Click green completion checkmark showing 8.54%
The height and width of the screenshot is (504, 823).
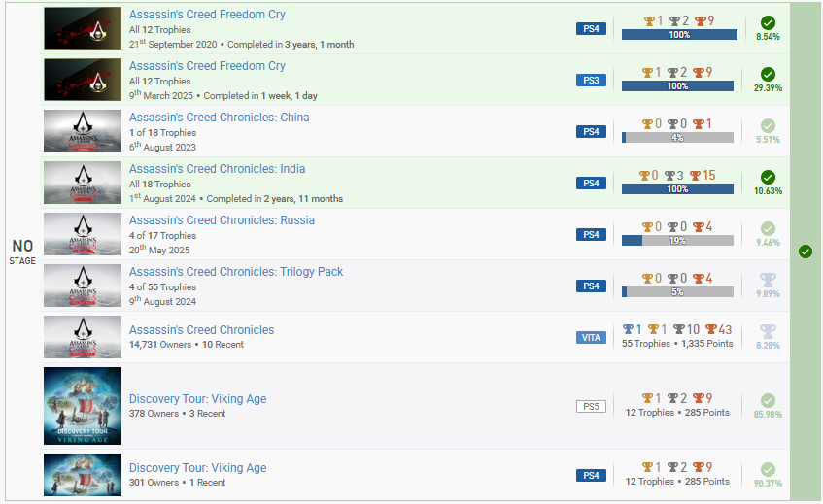click(768, 22)
